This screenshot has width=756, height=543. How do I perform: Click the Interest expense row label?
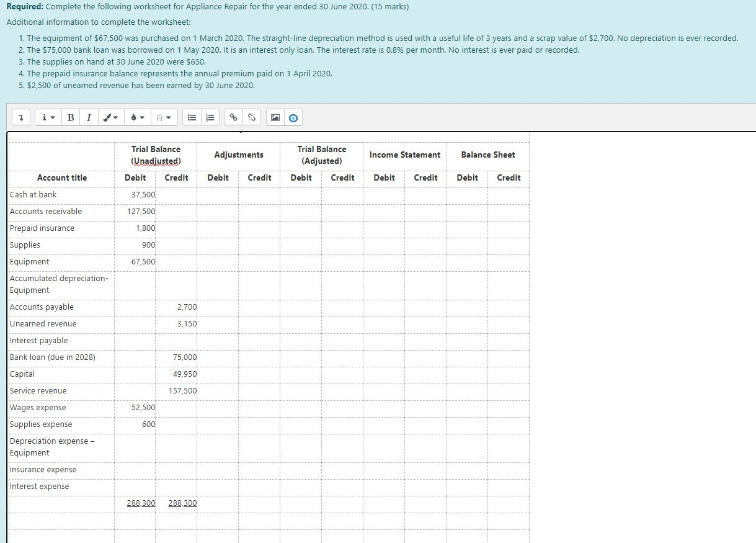[39, 487]
